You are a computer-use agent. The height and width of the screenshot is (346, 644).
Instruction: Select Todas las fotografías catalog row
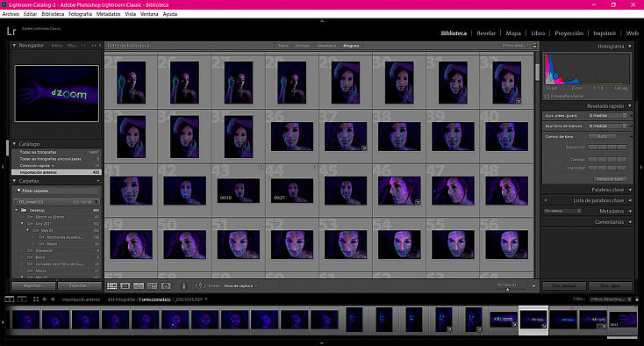57,152
